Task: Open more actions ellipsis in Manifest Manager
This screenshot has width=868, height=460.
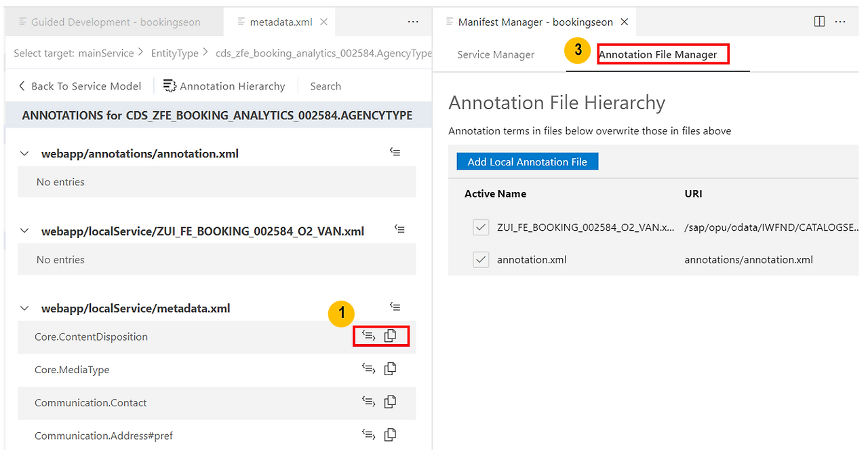Action: [841, 21]
